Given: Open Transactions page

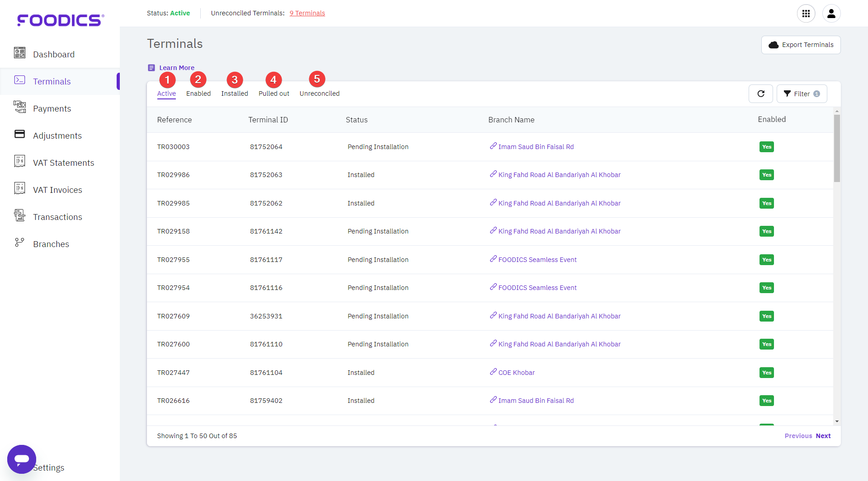Looking at the screenshot, I should tap(58, 217).
